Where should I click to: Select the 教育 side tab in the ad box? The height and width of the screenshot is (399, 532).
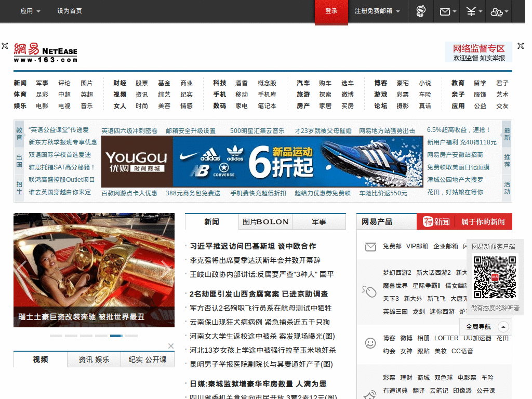pyautogui.click(x=19, y=134)
